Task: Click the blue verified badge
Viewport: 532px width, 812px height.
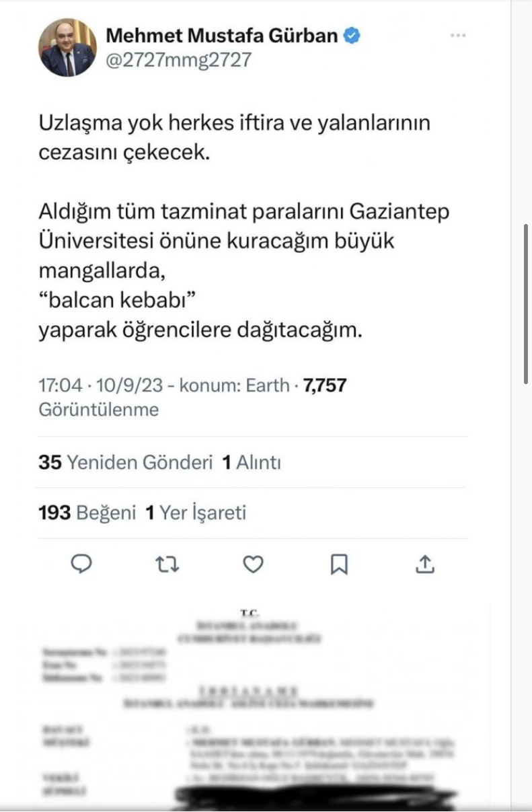Action: coord(352,36)
